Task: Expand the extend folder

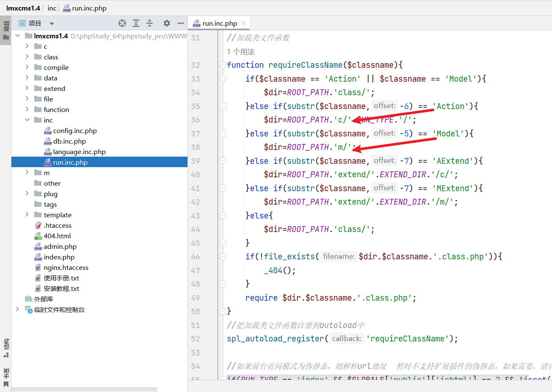Action: (x=27, y=88)
